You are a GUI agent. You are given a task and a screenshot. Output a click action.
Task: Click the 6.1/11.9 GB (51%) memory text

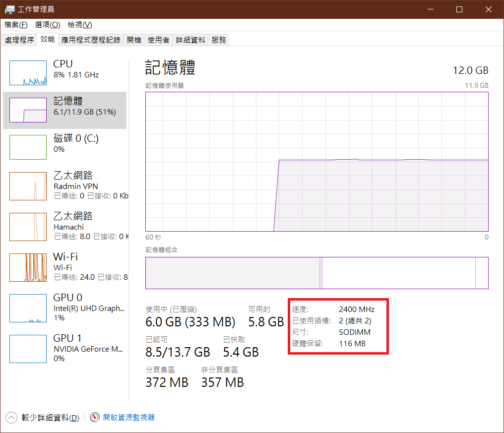pos(85,112)
